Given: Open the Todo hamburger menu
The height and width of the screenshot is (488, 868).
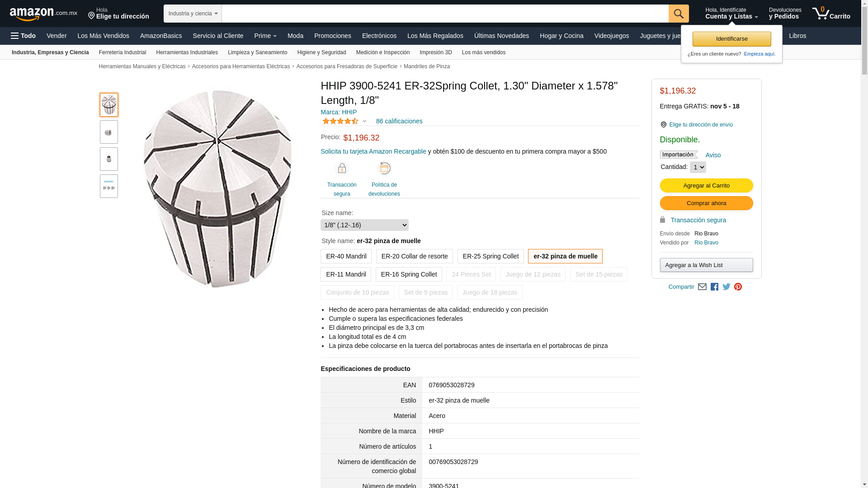Looking at the screenshot, I should point(24,36).
